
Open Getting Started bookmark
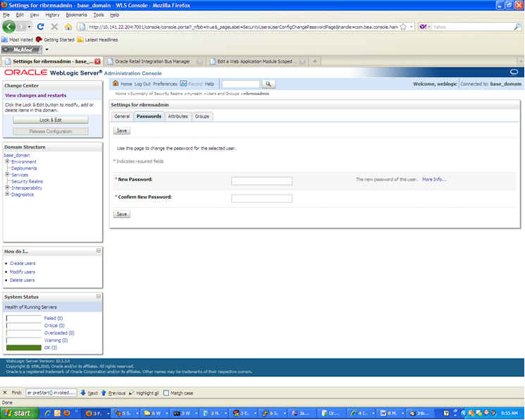click(x=55, y=39)
